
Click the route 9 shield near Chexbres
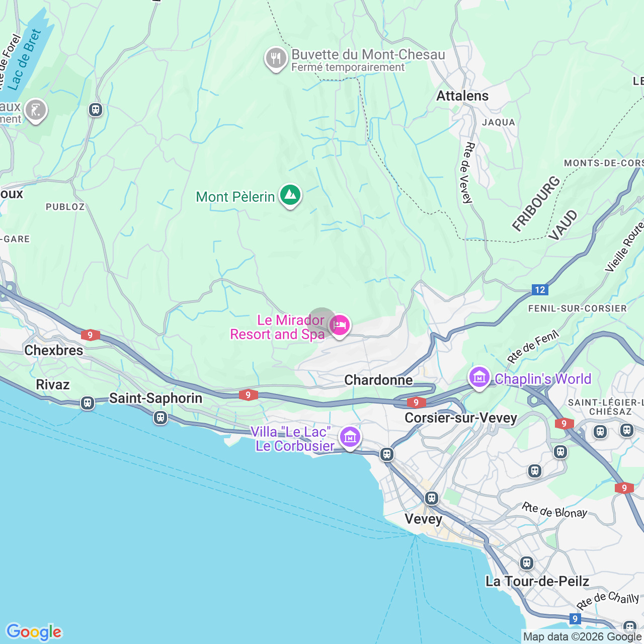tap(91, 335)
